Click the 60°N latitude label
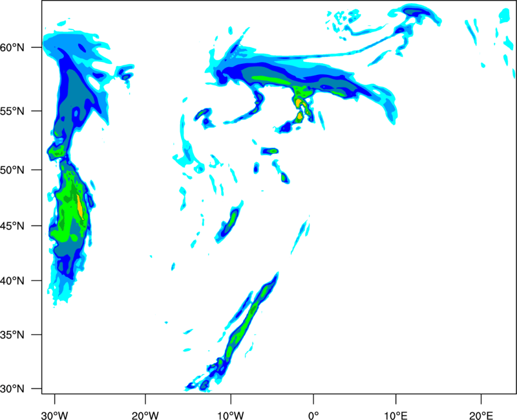Viewport: 517px width, 420px height. click(x=12, y=47)
